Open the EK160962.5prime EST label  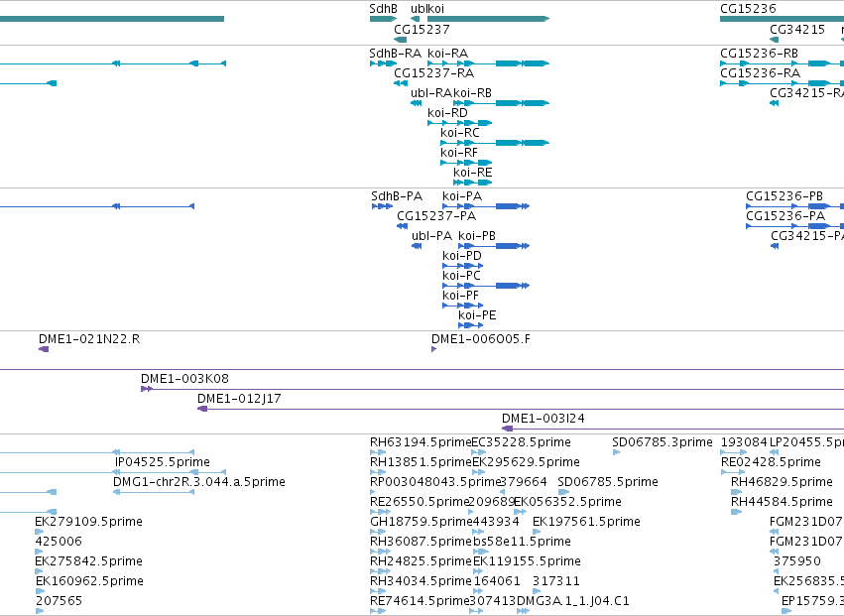(x=90, y=581)
